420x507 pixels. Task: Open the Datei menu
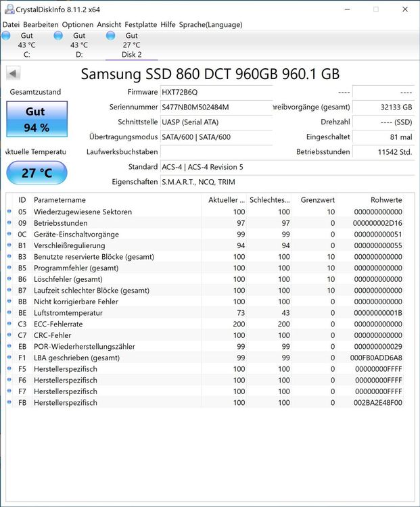click(11, 24)
